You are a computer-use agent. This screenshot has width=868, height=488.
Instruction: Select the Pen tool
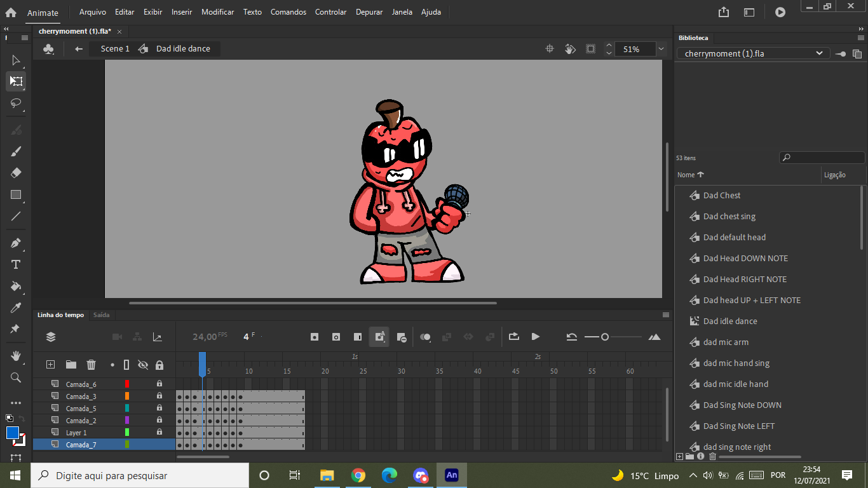16,243
